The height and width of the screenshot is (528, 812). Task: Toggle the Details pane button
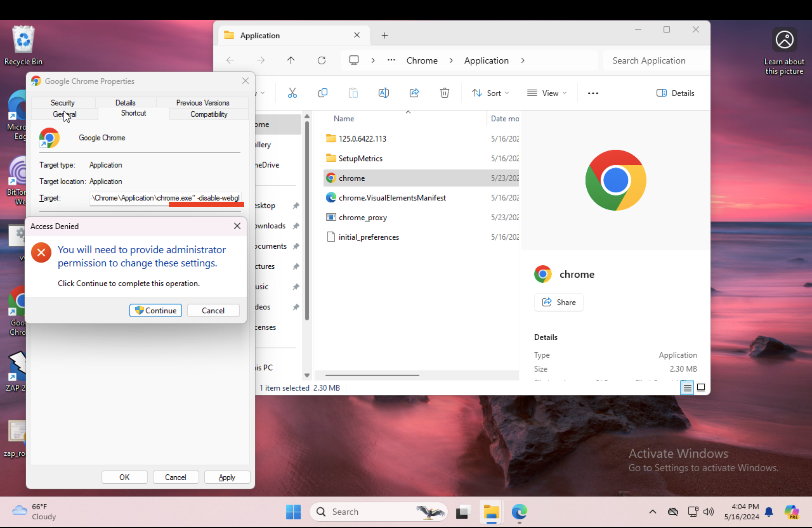[x=675, y=93]
